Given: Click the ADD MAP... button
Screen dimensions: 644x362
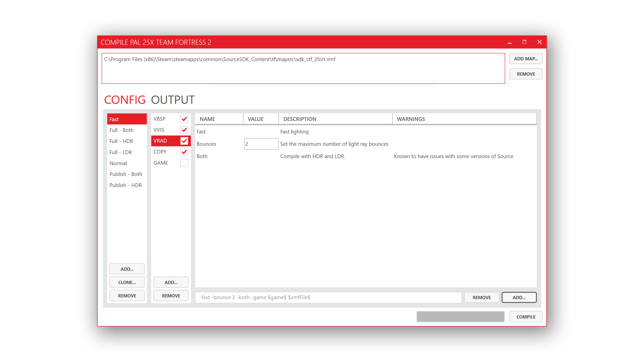Looking at the screenshot, I should 526,59.
